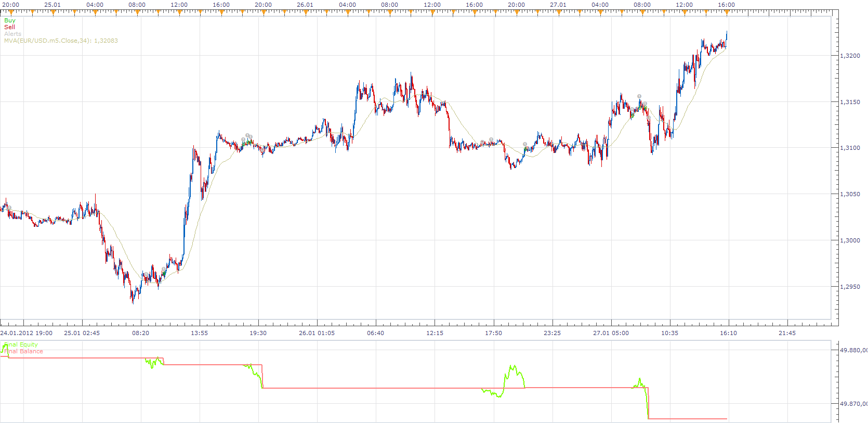Click the 1,3150 price axis label
This screenshot has width=868, height=423.
850,102
